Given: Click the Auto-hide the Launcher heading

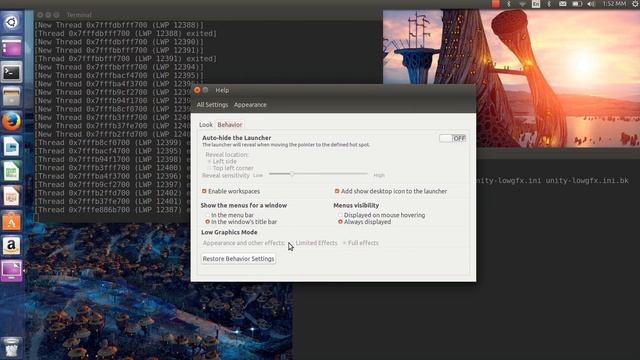Looking at the screenshot, I should pyautogui.click(x=237, y=138).
